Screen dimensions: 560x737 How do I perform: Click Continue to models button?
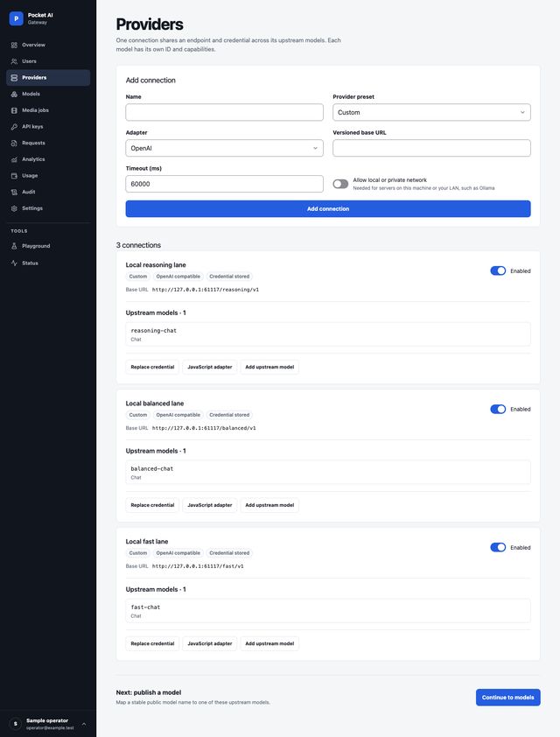click(507, 698)
